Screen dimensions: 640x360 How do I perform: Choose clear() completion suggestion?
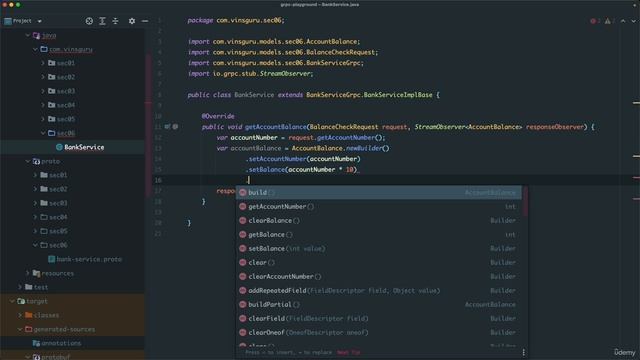[x=378, y=262]
